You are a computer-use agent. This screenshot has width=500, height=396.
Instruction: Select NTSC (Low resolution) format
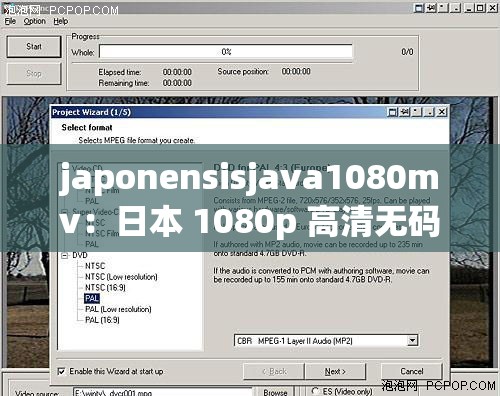click(121, 277)
